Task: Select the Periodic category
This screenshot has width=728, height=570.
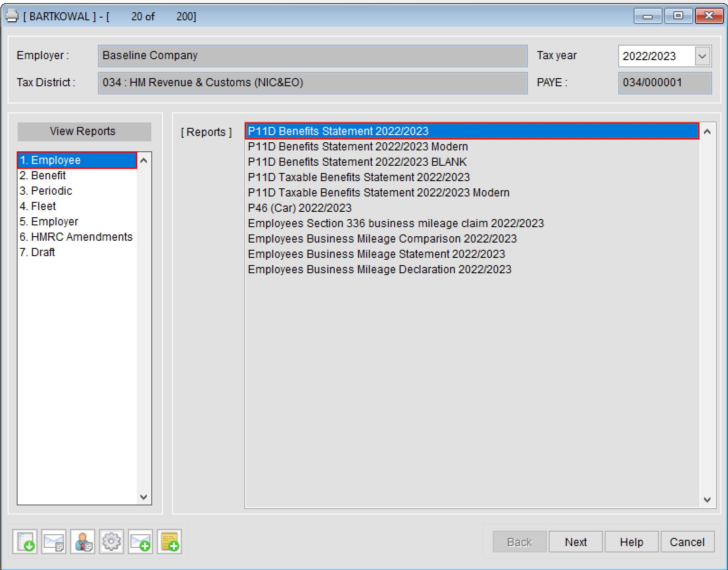Action: pos(46,191)
